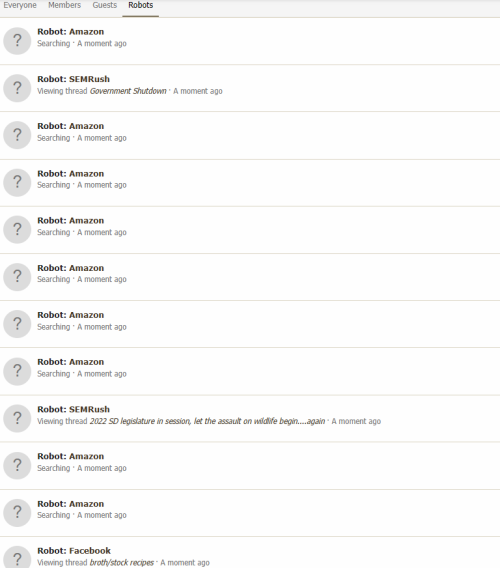Switch to the Everyone tab

pos(20,5)
